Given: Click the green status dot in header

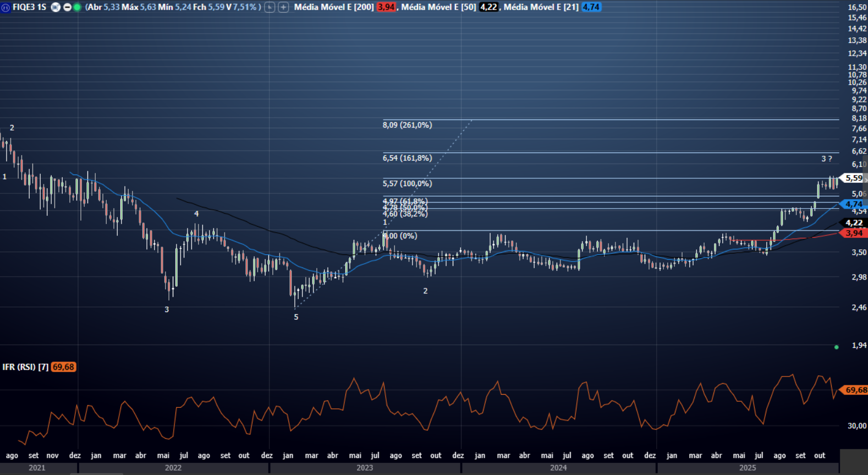Looking at the screenshot, I should (x=77, y=7).
